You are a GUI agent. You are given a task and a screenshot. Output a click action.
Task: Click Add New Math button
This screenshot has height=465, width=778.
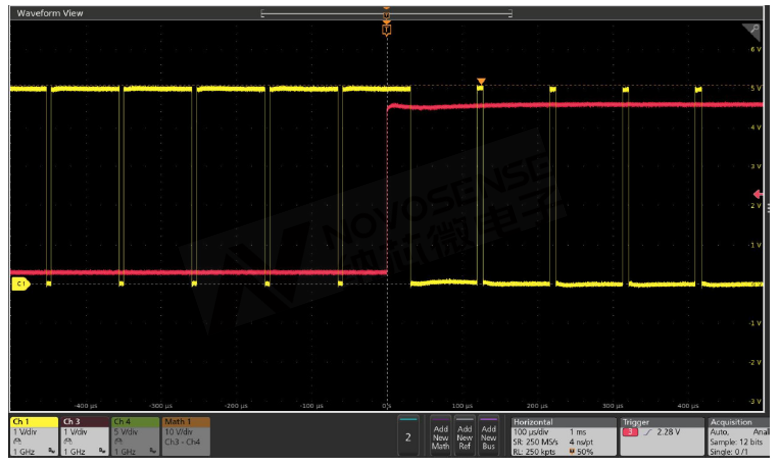tap(440, 436)
